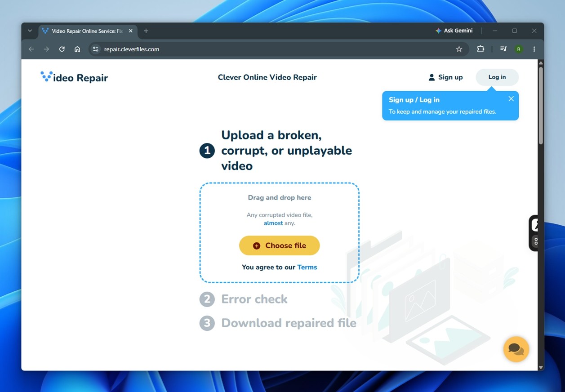Maximize the Chrome window
565x392 pixels.
(515, 31)
